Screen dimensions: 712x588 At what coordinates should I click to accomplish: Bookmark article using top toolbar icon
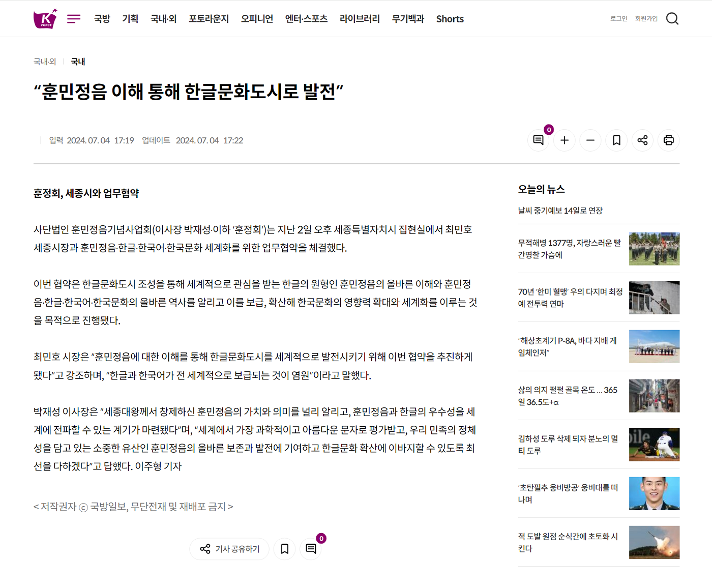tap(616, 140)
